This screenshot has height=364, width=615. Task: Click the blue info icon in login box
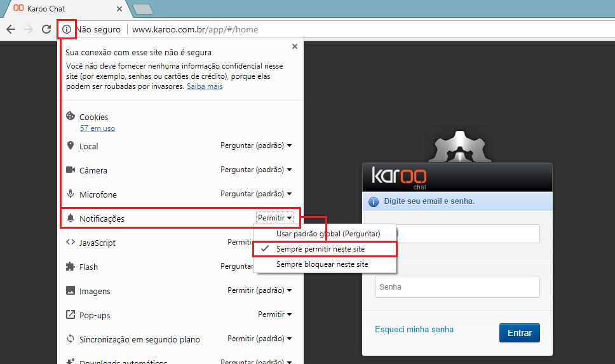[374, 201]
